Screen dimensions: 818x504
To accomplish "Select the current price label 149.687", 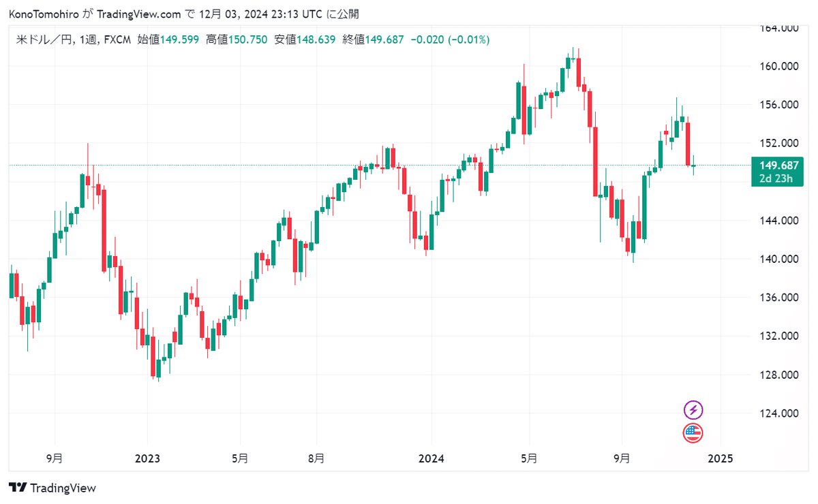I will coord(779,166).
